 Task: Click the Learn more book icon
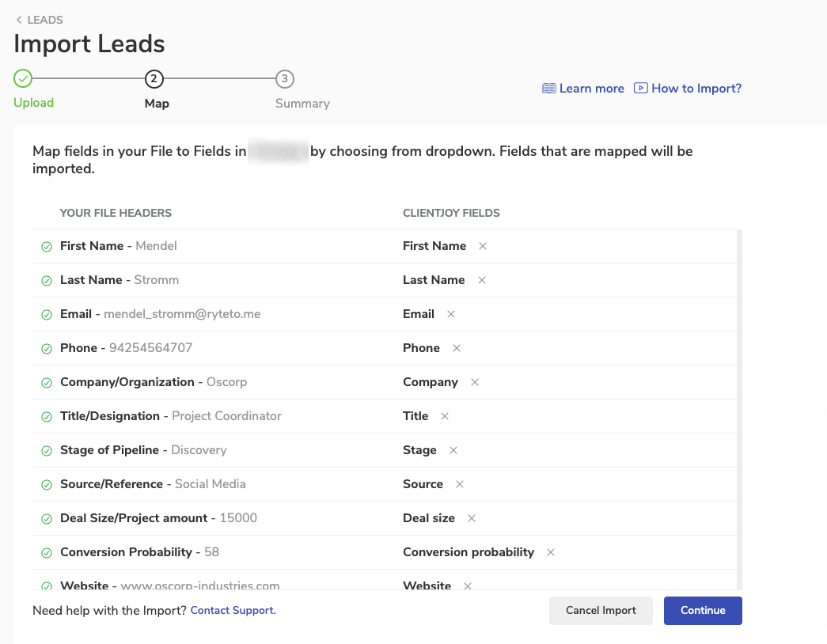click(x=548, y=89)
